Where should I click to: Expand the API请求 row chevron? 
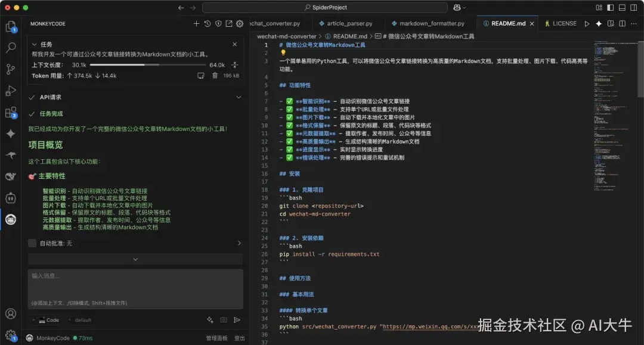click(239, 97)
